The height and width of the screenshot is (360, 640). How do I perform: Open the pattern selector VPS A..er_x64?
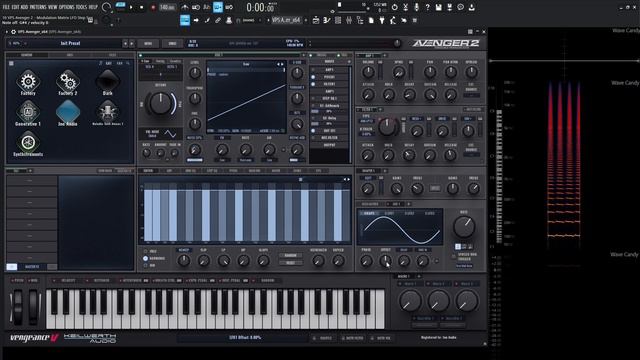click(x=286, y=20)
